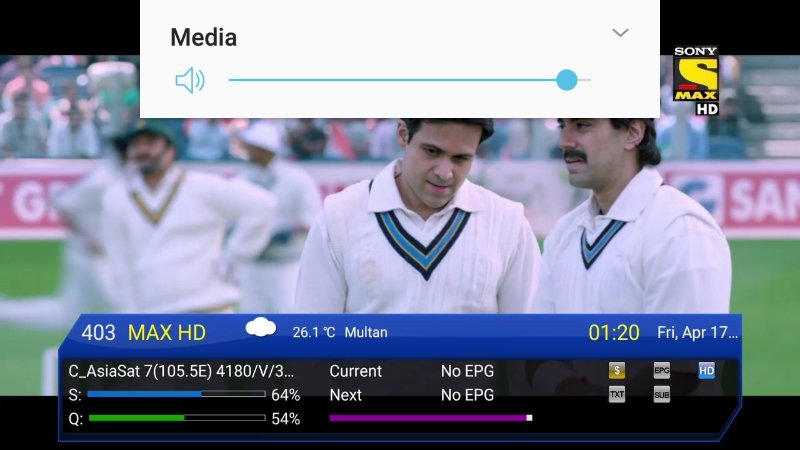This screenshot has height=450, width=800.
Task: Click No EPG in the Next row
Action: click(x=467, y=395)
